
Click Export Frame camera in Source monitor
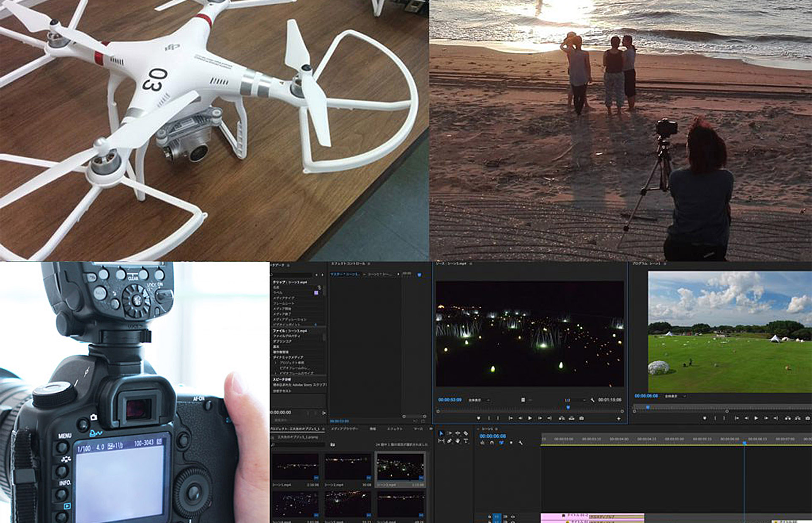coord(582,418)
